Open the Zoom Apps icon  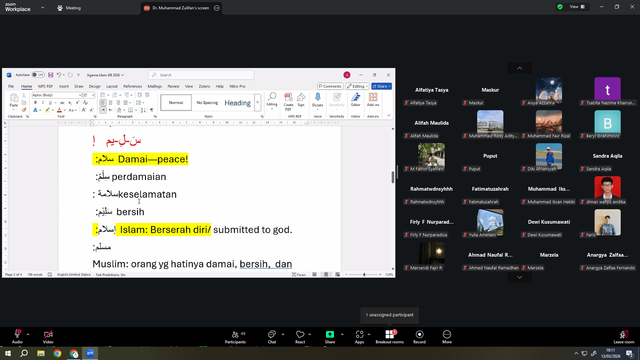[x=359, y=336]
